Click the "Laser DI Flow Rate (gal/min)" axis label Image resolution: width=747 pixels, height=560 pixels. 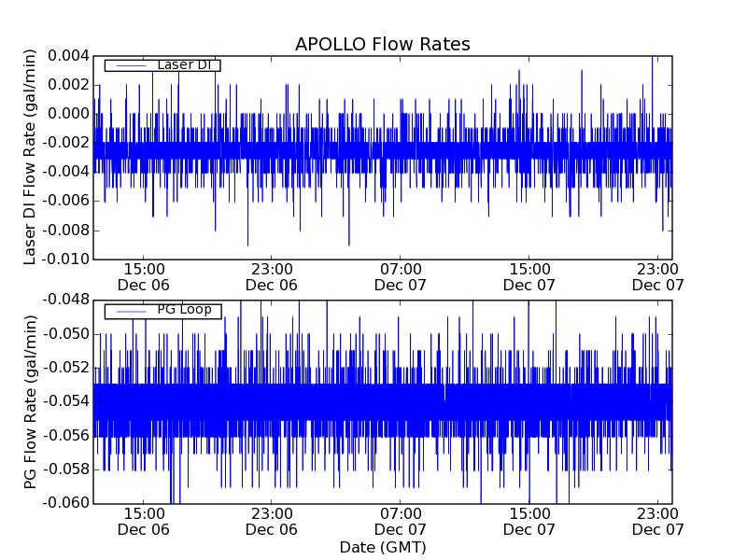[30, 157]
